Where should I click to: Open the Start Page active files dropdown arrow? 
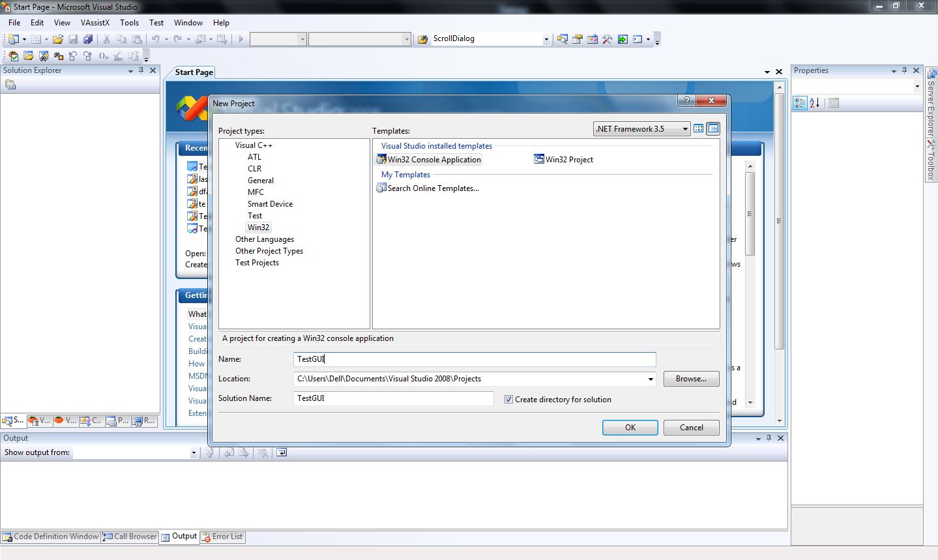click(x=767, y=72)
